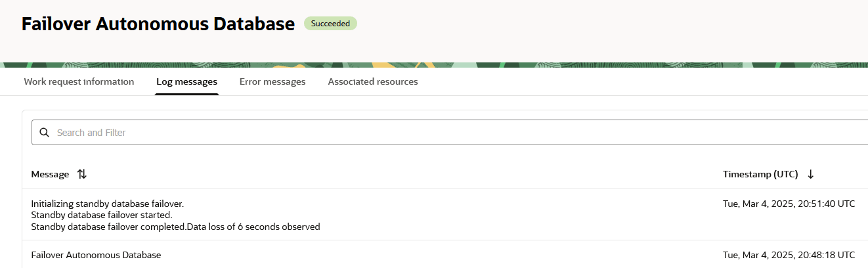The height and width of the screenshot is (268, 868).
Task: Click the Failover Autonomous Database page title
Action: [158, 24]
